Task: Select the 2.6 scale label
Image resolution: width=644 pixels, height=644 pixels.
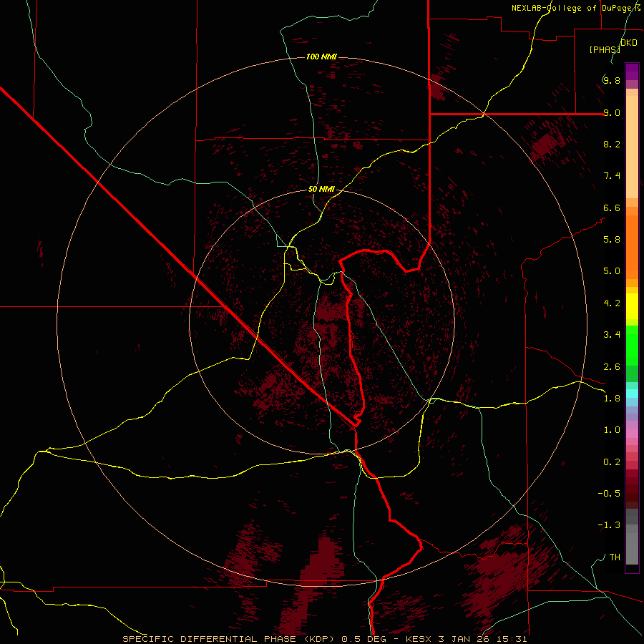Action: 612,367
